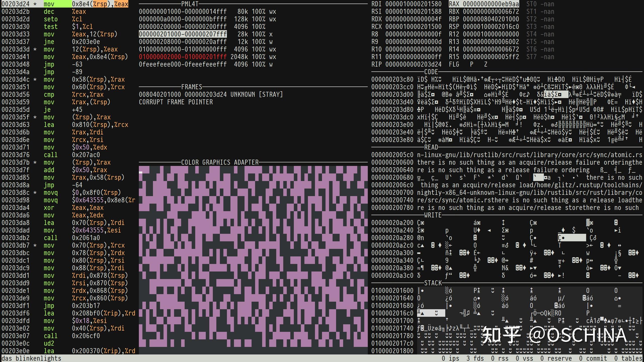Click the STACK panel header
Image resolution: width=644 pixels, height=362 pixels.
[x=433, y=283]
